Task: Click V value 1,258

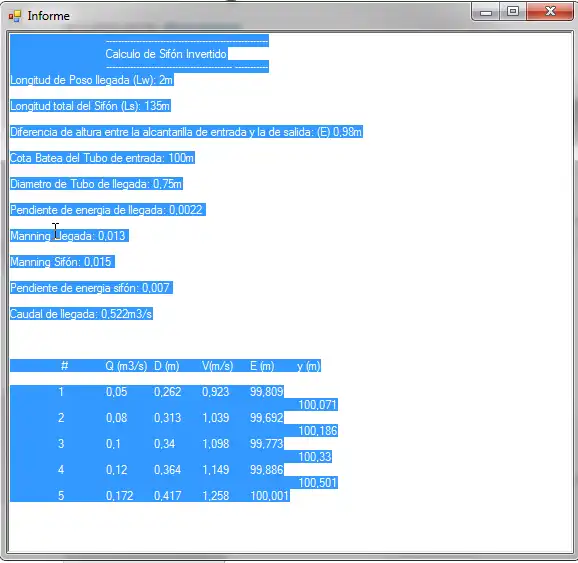Action: [216, 496]
